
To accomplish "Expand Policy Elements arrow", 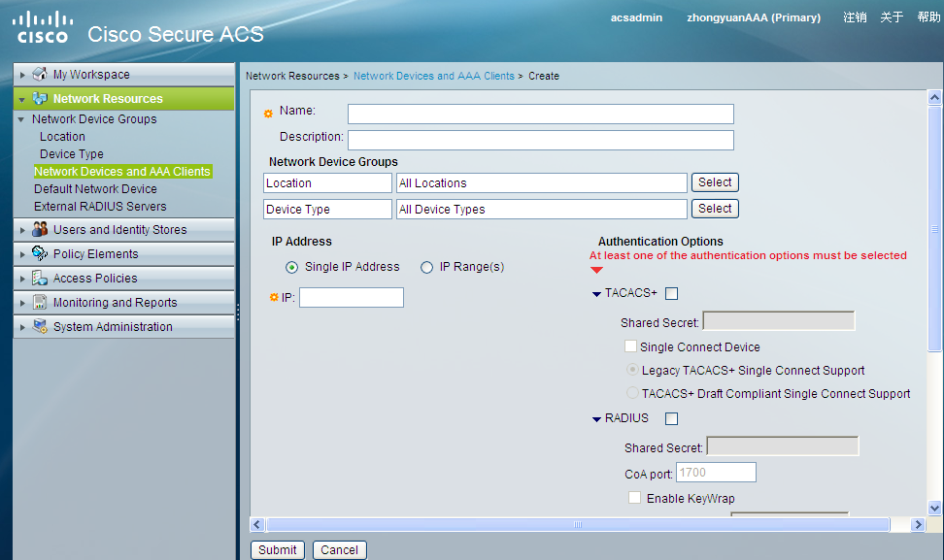I will [22, 254].
